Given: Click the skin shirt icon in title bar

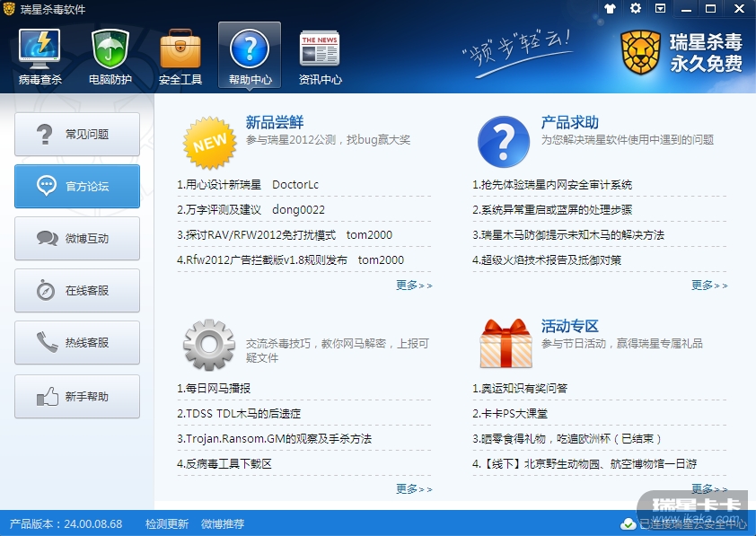Looking at the screenshot, I should click(610, 9).
